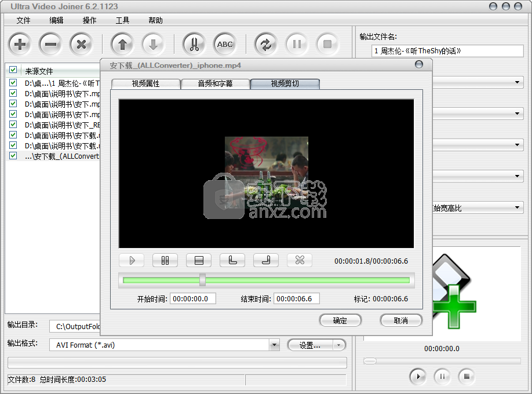Move selected file down with arrow icon
This screenshot has height=394, width=532.
click(154, 44)
